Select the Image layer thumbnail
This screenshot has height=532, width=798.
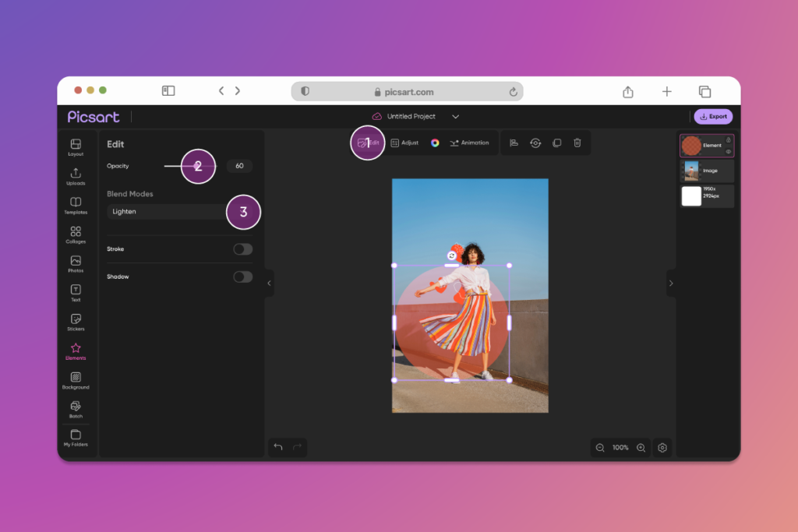point(691,171)
